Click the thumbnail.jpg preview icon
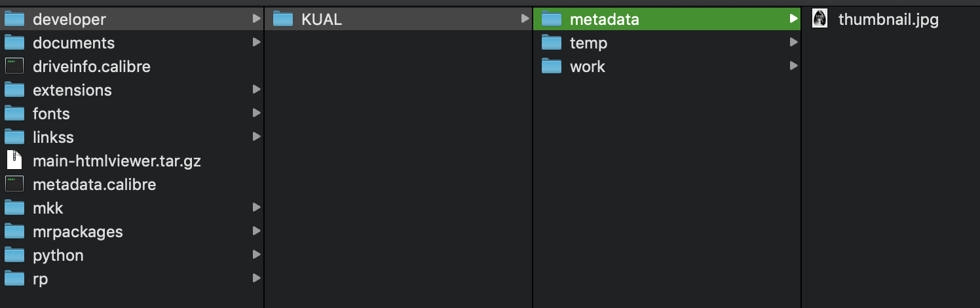Viewport: 980px width, 308px height. tap(820, 19)
